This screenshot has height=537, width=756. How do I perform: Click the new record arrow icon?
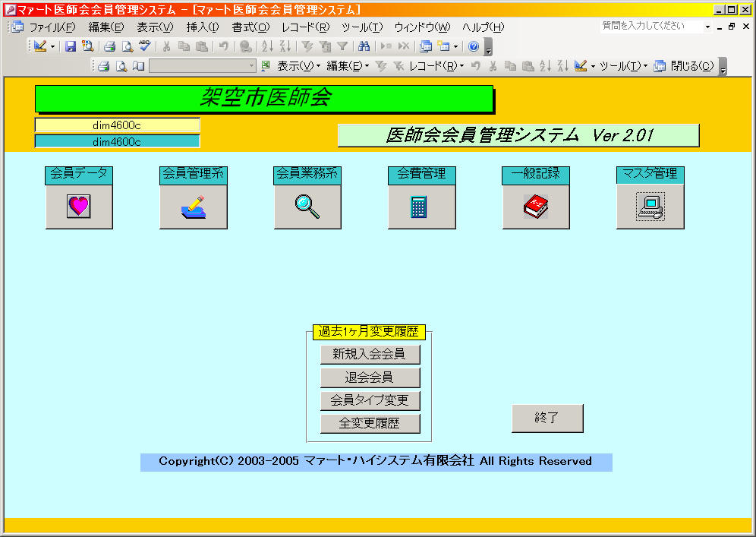tap(386, 46)
